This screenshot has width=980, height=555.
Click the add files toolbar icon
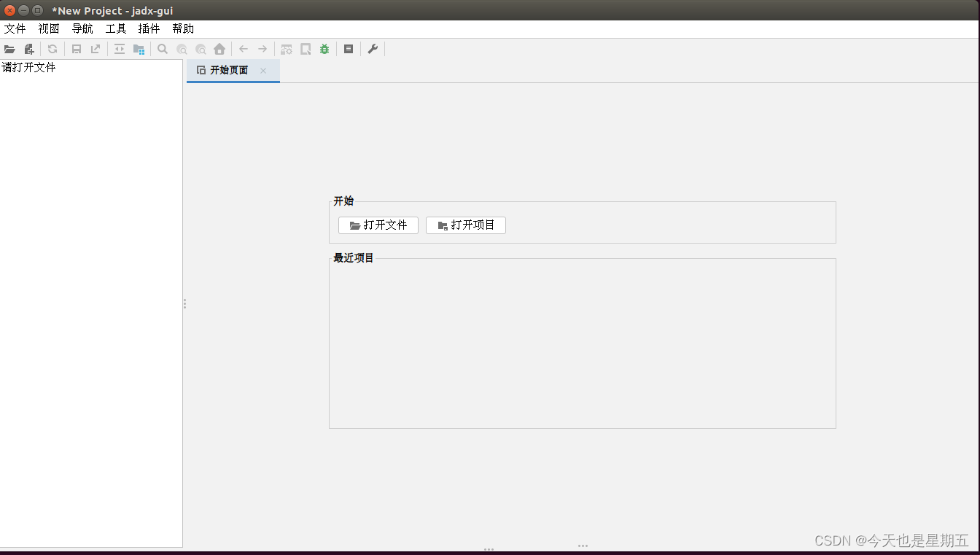[x=29, y=49]
